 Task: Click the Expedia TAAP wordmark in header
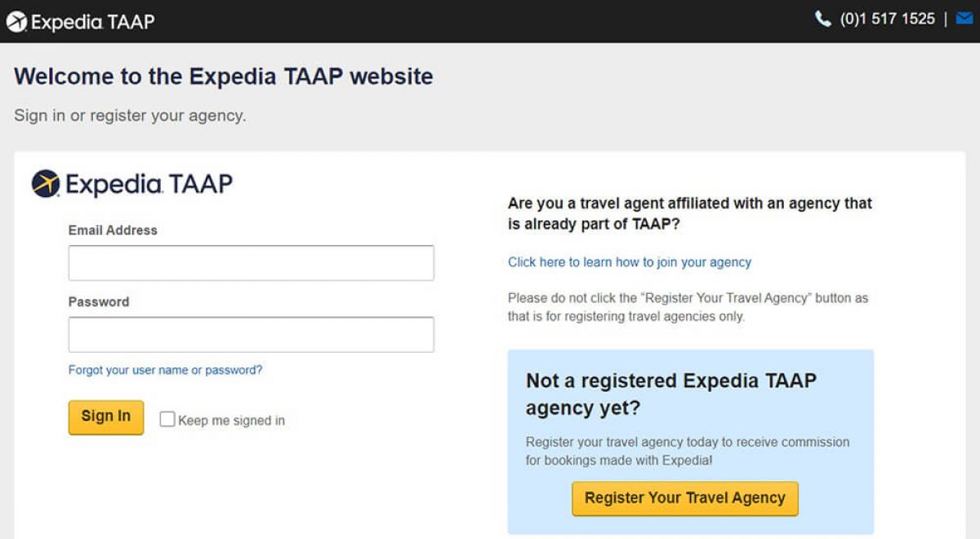coord(92,21)
